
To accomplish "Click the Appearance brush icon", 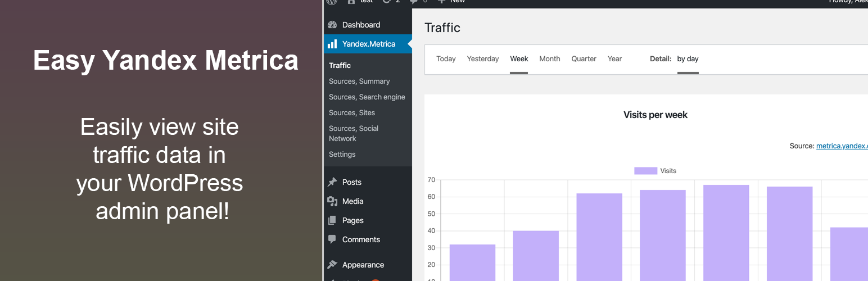I will tap(332, 265).
